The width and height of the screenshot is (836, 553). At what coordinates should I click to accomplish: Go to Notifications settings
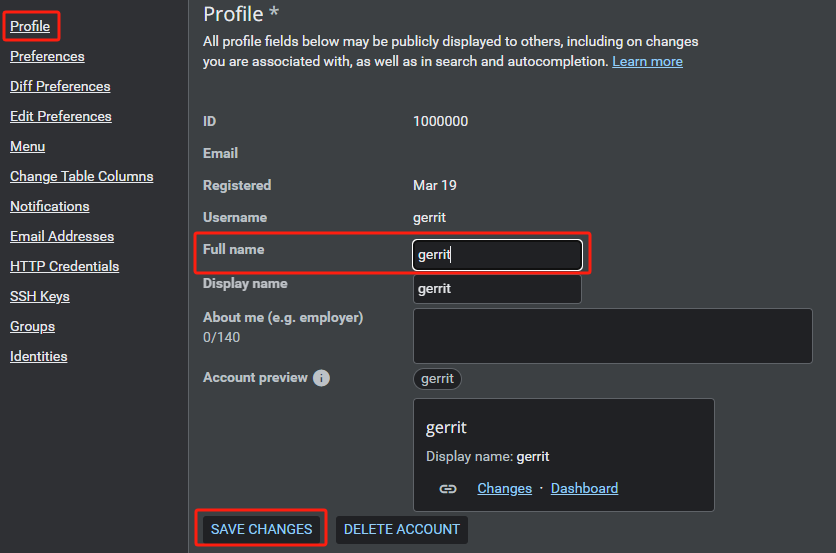pos(49,206)
